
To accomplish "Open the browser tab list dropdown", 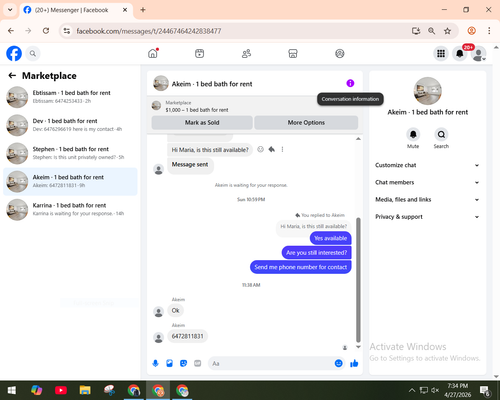I will tap(10, 10).
